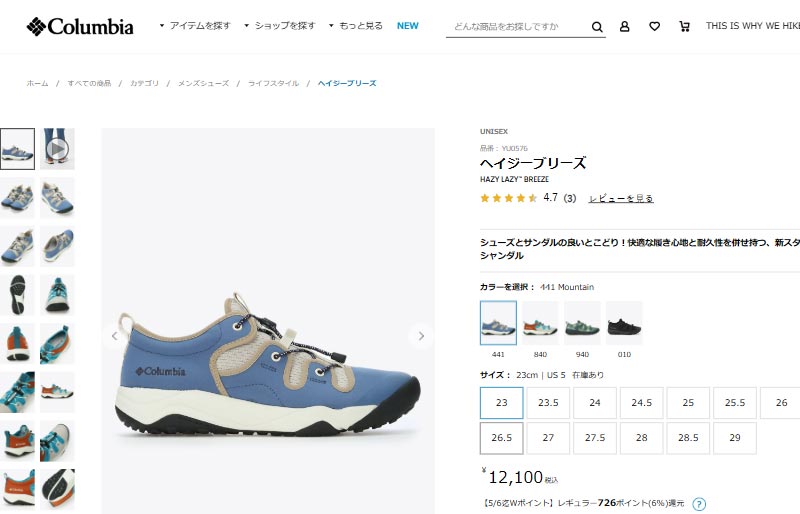Click the product search input field
Viewport: 800px width, 514px height.
pyautogui.click(x=518, y=27)
